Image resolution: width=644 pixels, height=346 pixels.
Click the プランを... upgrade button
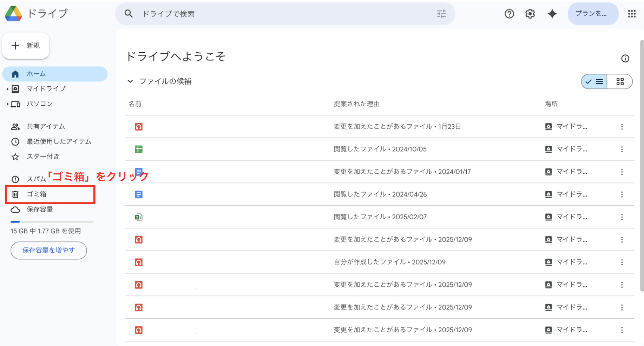point(593,14)
